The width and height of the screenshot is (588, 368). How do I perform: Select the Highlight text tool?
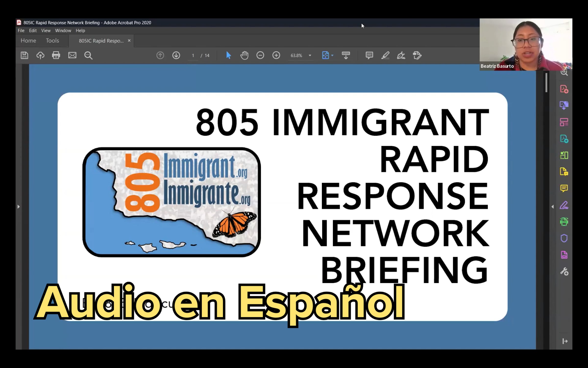pos(385,55)
